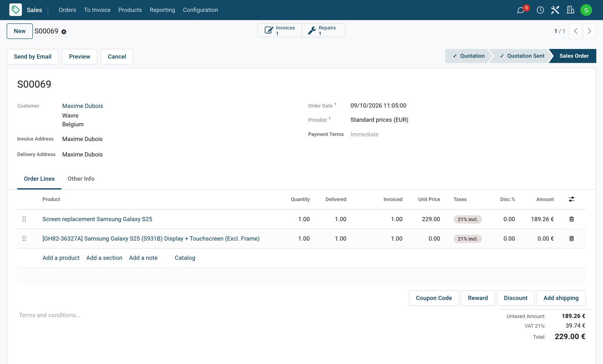Open customer Maxime Dubois link
The width and height of the screenshot is (603, 364).
pyautogui.click(x=83, y=106)
